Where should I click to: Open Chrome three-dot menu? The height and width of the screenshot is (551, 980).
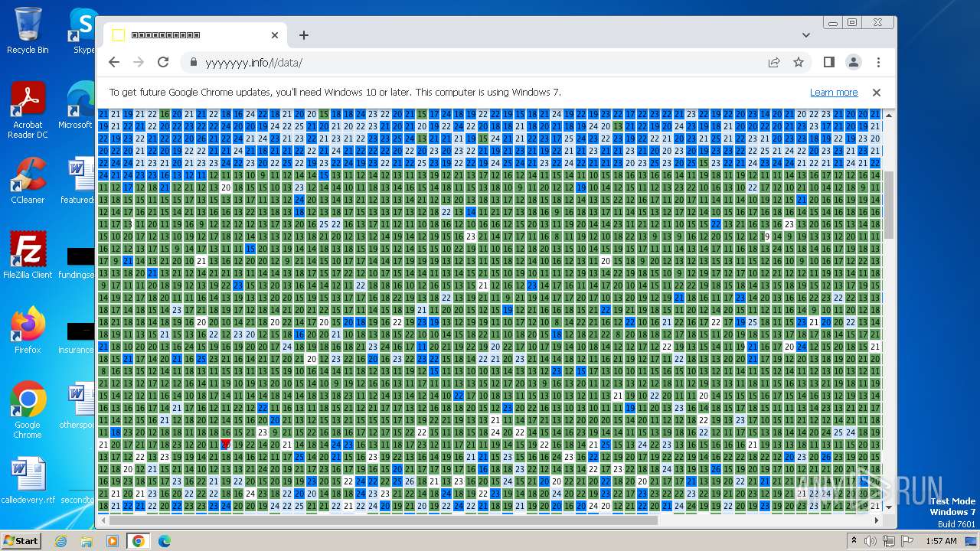coord(878,62)
